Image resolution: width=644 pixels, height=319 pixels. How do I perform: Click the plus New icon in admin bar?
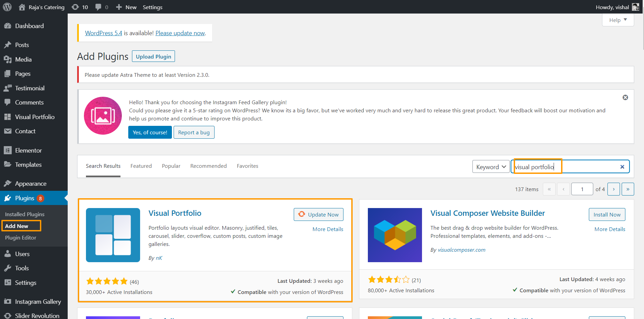(119, 7)
